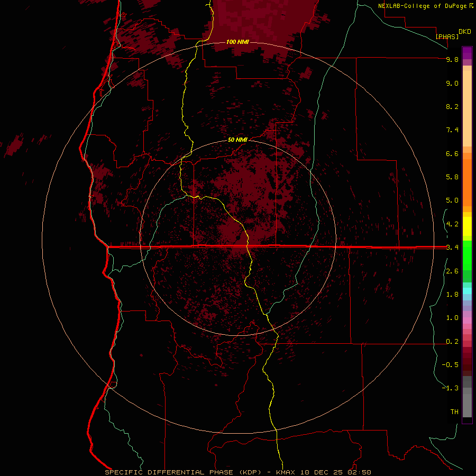
Task: Click the 5.8 scale value
Action: 452,177
